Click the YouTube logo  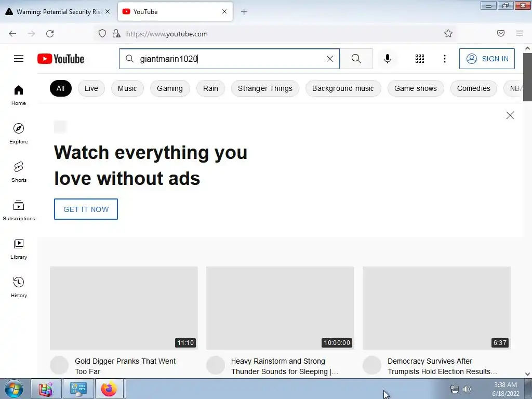coord(61,59)
